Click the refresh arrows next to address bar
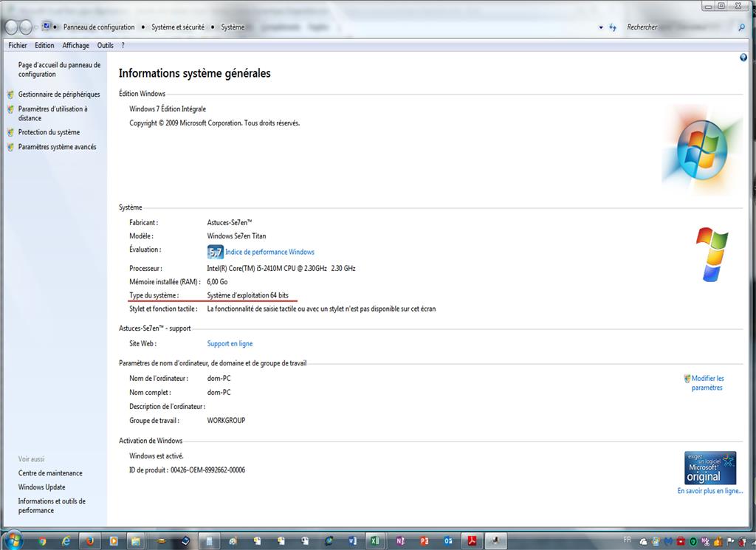Image resolution: width=756 pixels, height=550 pixels. pyautogui.click(x=613, y=27)
